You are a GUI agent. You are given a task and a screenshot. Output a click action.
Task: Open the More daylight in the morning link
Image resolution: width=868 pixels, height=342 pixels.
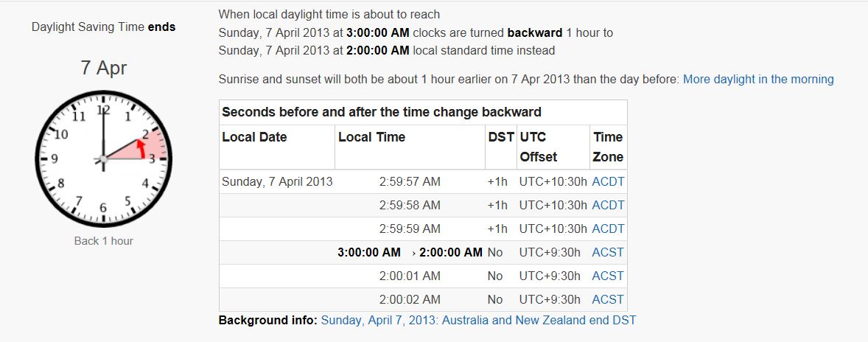click(758, 79)
